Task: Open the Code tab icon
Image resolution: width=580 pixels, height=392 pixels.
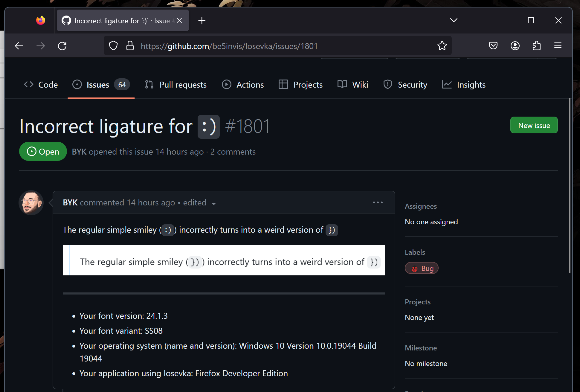Action: point(28,85)
